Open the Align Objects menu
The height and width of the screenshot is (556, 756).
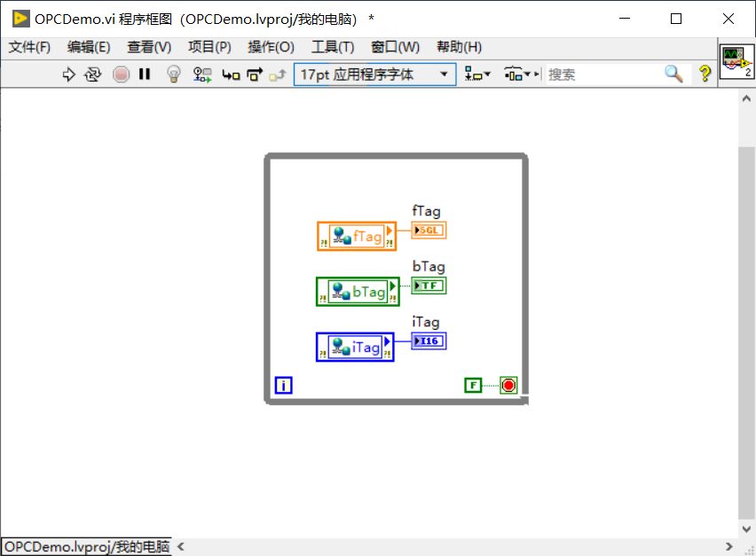476,74
